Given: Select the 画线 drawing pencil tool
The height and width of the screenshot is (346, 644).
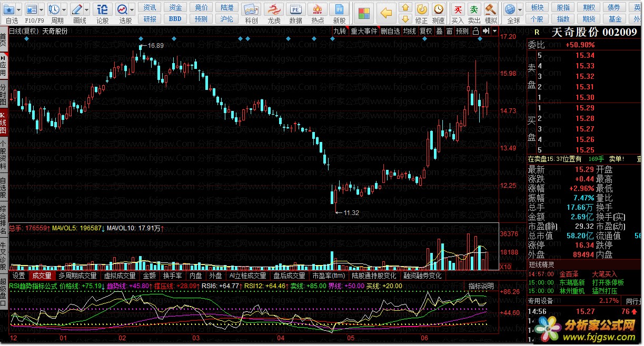Looking at the screenshot, I should pyautogui.click(x=77, y=9).
